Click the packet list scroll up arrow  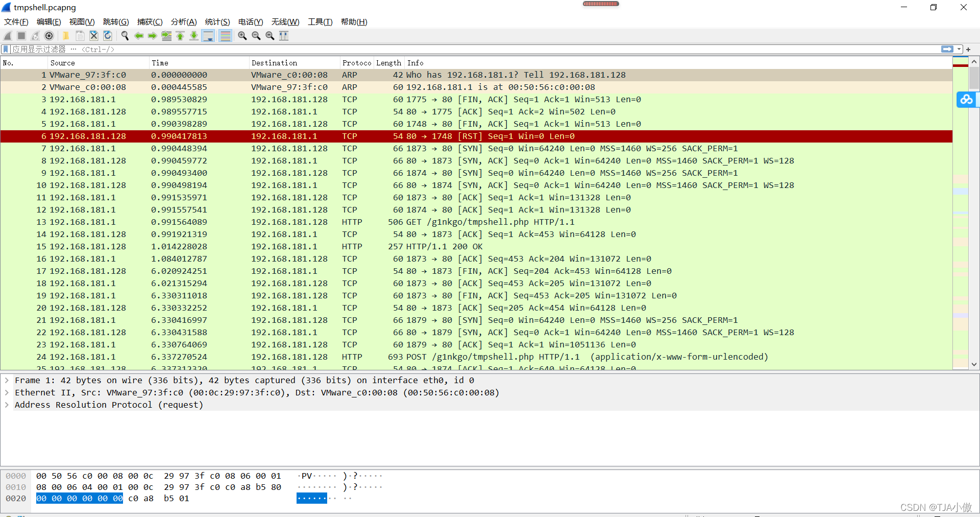tap(974, 62)
